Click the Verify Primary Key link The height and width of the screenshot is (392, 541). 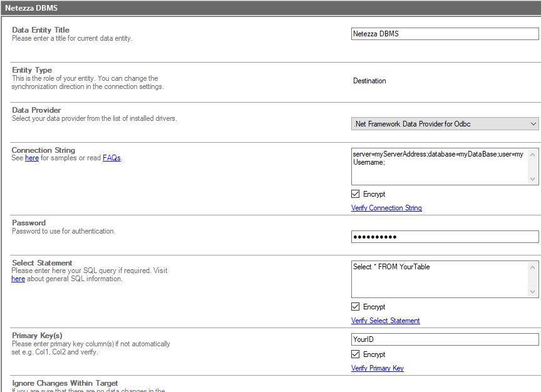coord(377,368)
